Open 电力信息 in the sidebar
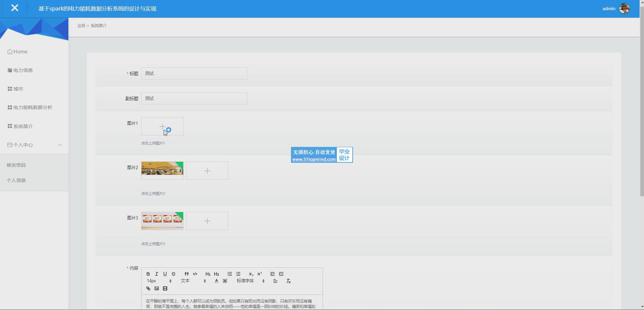644x310 pixels. pos(23,70)
